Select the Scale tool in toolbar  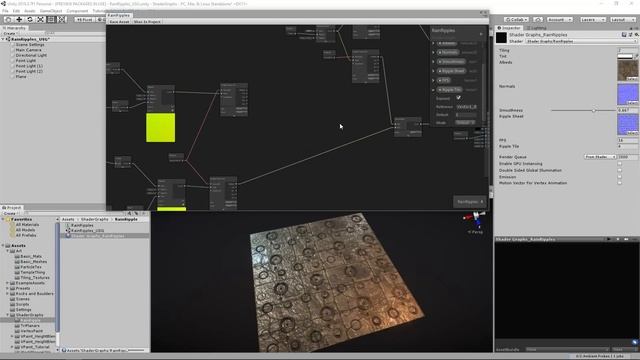pos(40,19)
